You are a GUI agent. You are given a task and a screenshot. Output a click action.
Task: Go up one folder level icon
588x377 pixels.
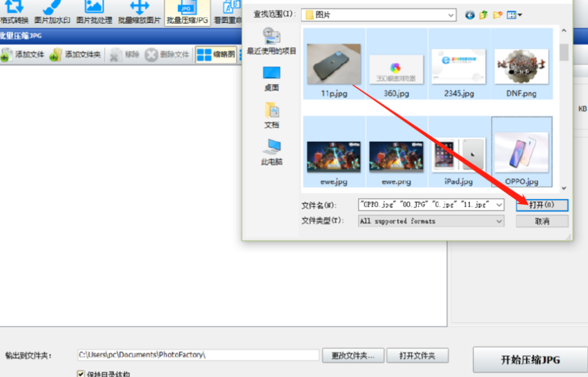(x=484, y=15)
